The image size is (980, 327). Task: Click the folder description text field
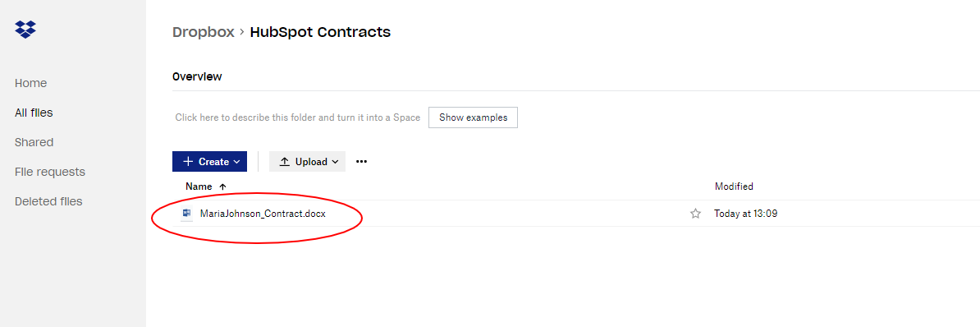tap(297, 117)
